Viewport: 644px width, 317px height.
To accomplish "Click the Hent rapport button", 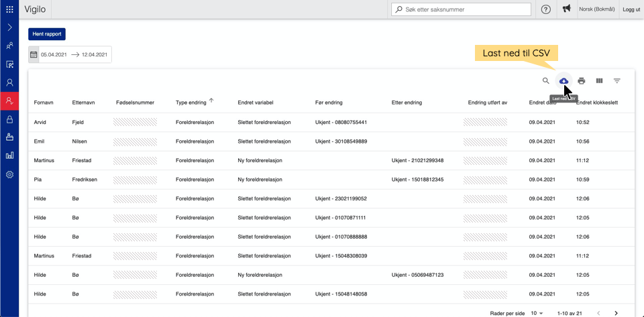I will pyautogui.click(x=47, y=34).
